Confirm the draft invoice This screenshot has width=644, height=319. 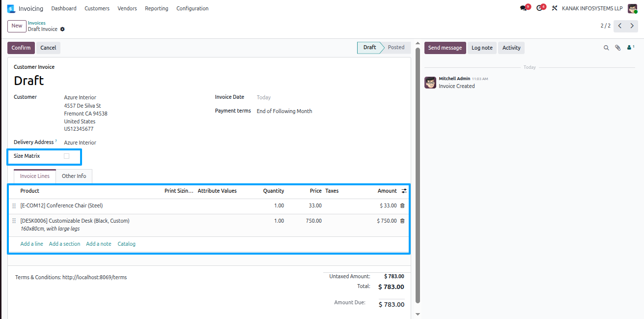(x=21, y=48)
